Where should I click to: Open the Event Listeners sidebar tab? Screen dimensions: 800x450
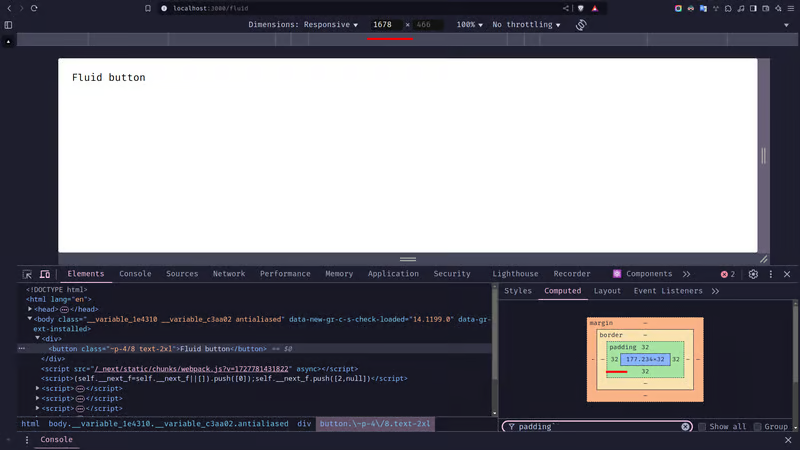(668, 291)
